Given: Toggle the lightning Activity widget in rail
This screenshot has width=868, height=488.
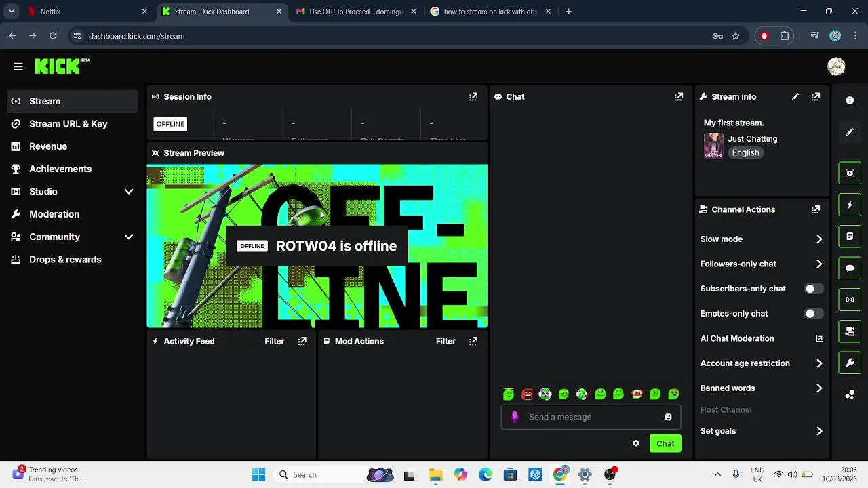Looking at the screenshot, I should (x=850, y=205).
